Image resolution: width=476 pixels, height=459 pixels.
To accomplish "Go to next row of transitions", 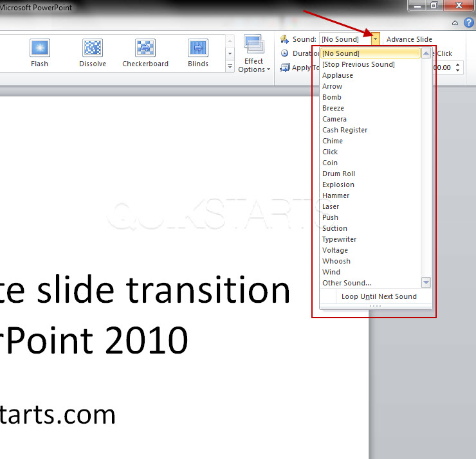I will click(230, 54).
